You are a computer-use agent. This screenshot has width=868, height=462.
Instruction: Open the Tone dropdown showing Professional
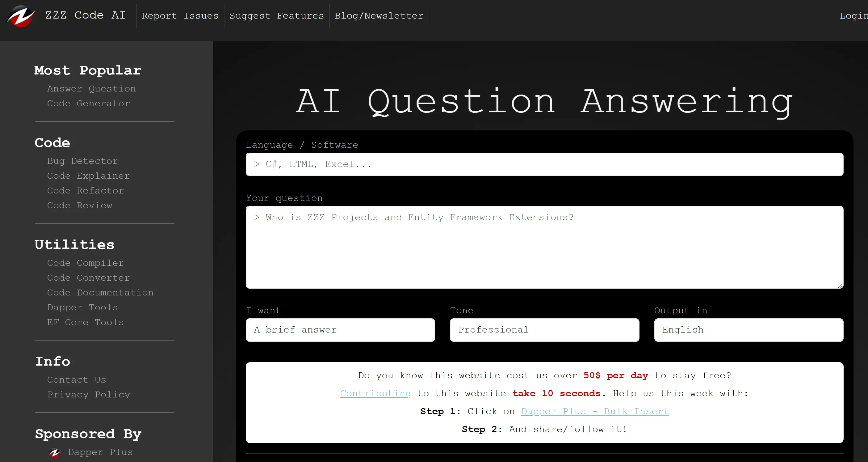(544, 330)
